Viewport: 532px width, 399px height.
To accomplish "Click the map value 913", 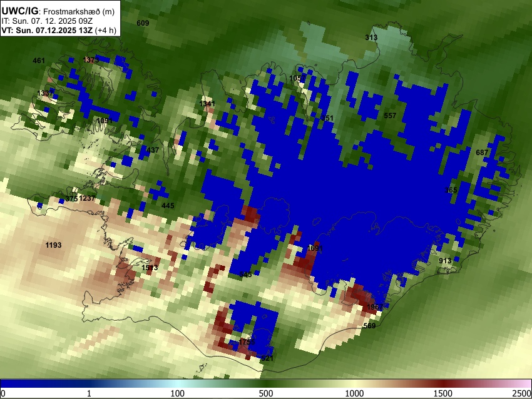I will click(445, 261).
